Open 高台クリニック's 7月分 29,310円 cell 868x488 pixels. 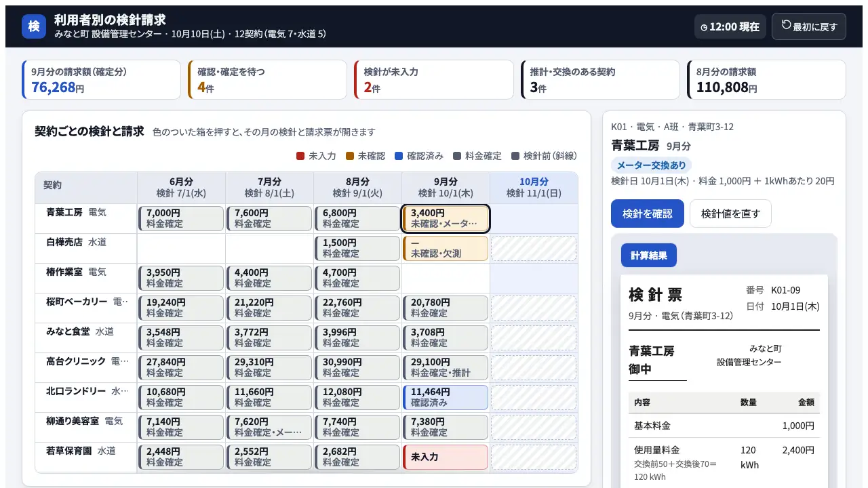click(x=269, y=367)
